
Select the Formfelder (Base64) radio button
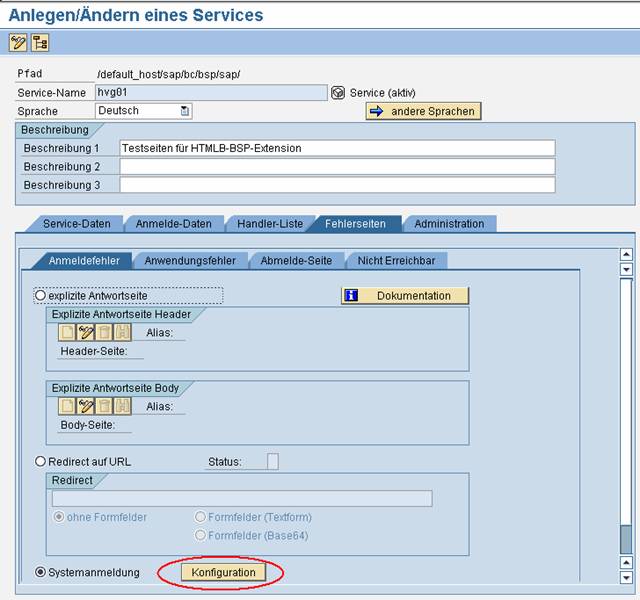point(200,535)
